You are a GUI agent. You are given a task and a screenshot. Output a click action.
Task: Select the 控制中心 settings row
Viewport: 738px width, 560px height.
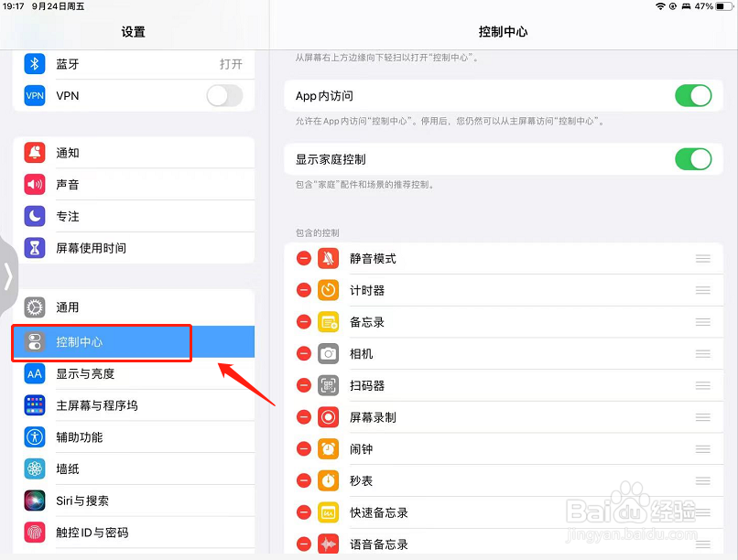tap(134, 342)
